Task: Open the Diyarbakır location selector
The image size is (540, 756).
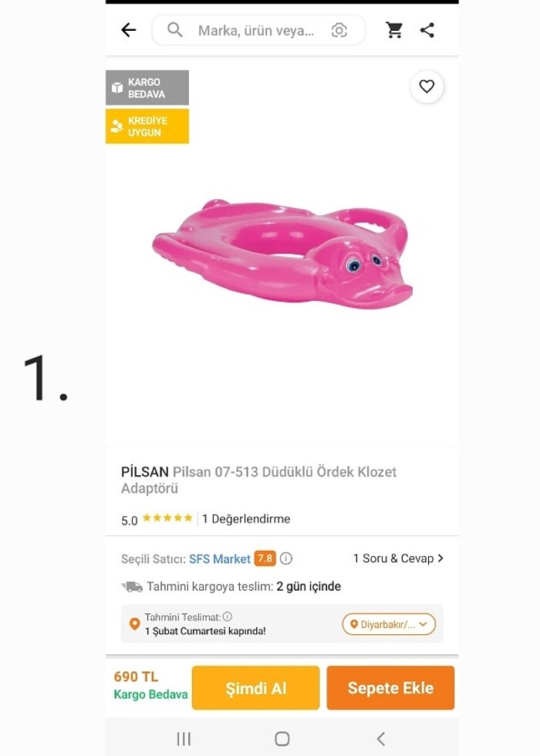Action: point(390,623)
